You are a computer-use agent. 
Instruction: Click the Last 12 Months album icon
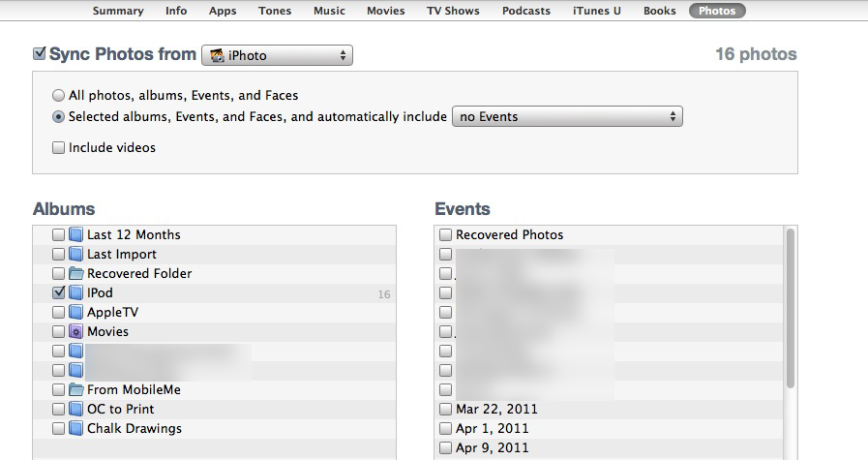[75, 234]
